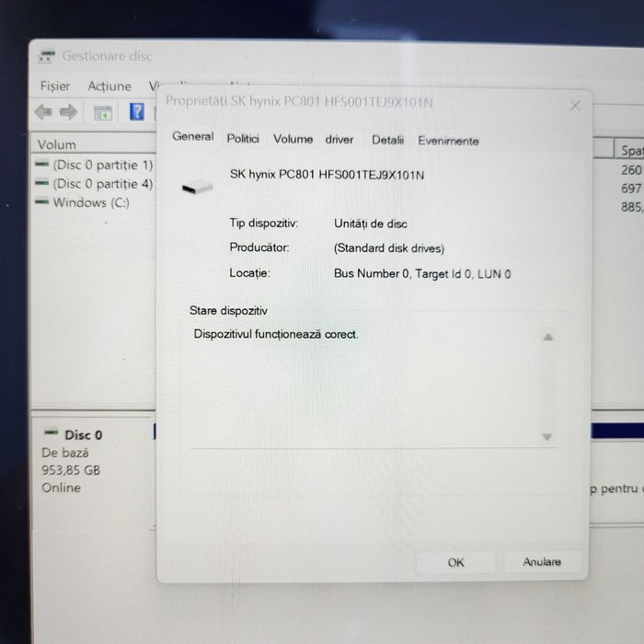Click the 'Stare dispozitiv' group label
This screenshot has width=644, height=644.
coord(228,311)
